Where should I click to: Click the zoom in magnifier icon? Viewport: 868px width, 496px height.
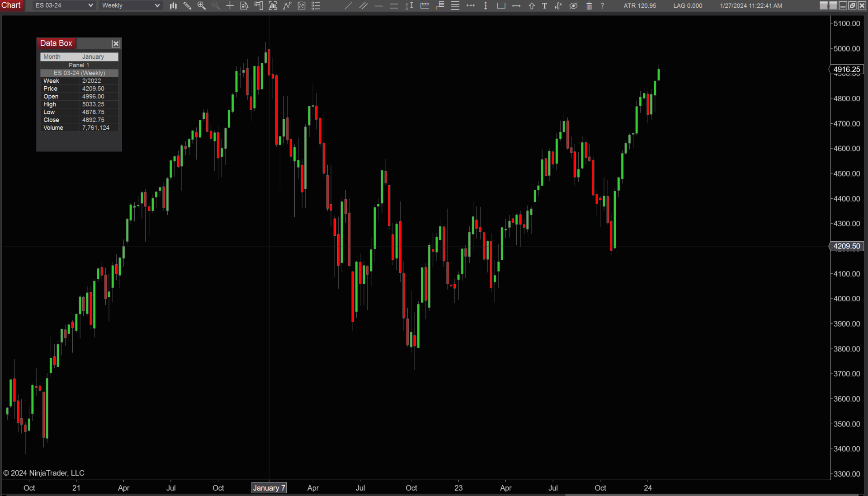coord(201,6)
